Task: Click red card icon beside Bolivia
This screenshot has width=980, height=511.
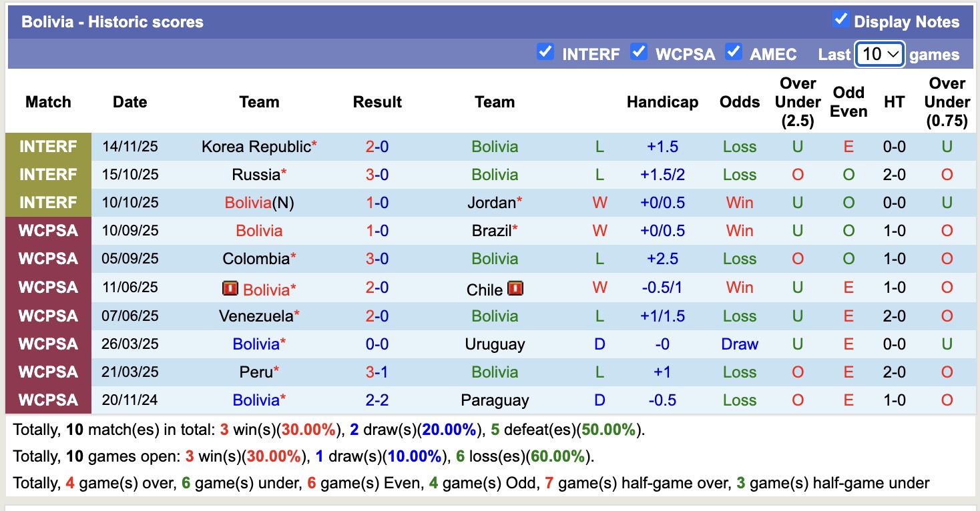Action: coord(230,289)
